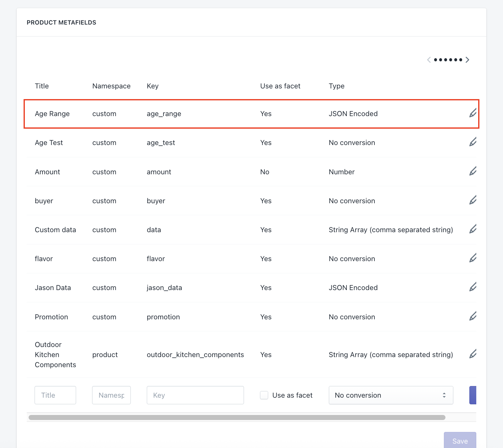Go to the next page of metafields
Viewport: 503px width, 448px height.
(467, 59)
